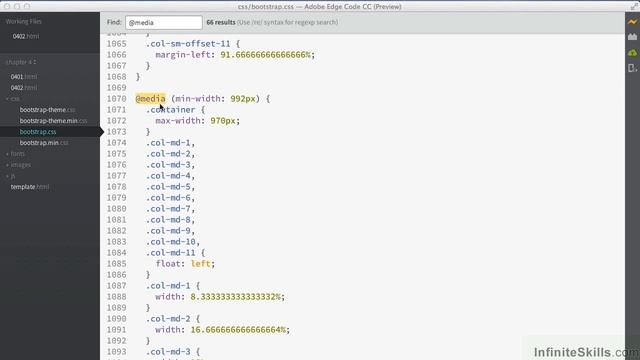Screen dimensions: 640x360
Task: Click the Edge Inspect icon in right toolbar
Action: click(632, 68)
